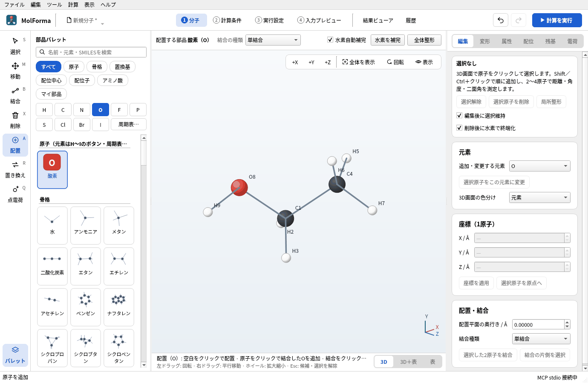
Task: Select element N button
Action: click(x=82, y=110)
